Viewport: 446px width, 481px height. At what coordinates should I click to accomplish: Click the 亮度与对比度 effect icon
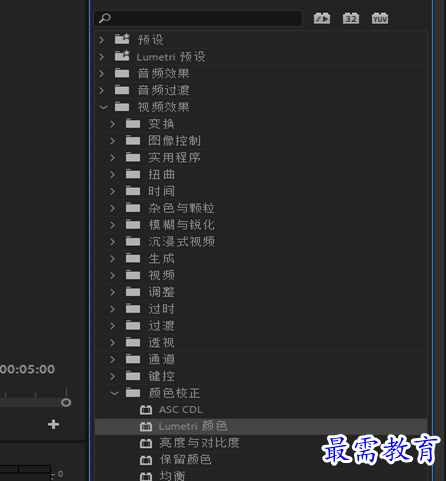tap(146, 443)
